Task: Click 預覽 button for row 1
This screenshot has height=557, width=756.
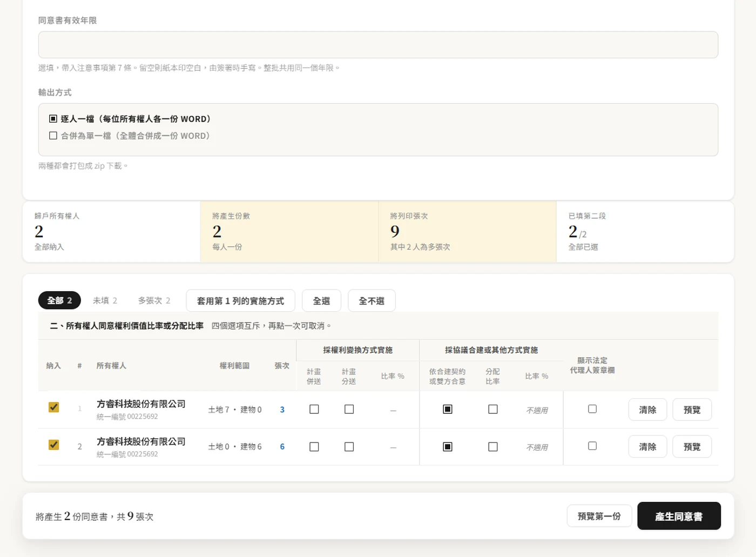Action: (x=692, y=410)
